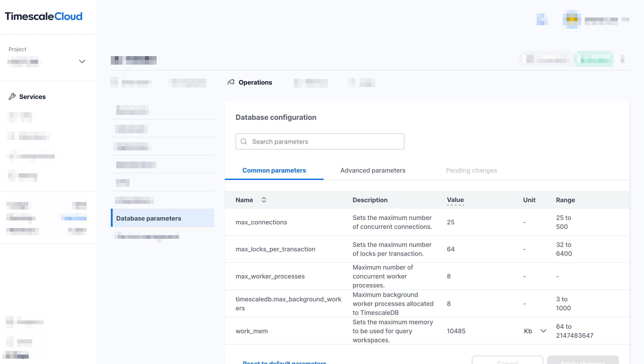Click the 3 to 1000 range text
644x364 pixels.
563,303
